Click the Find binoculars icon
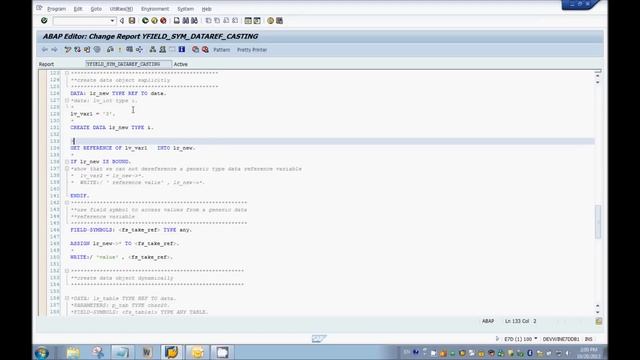 pyautogui.click(x=186, y=20)
